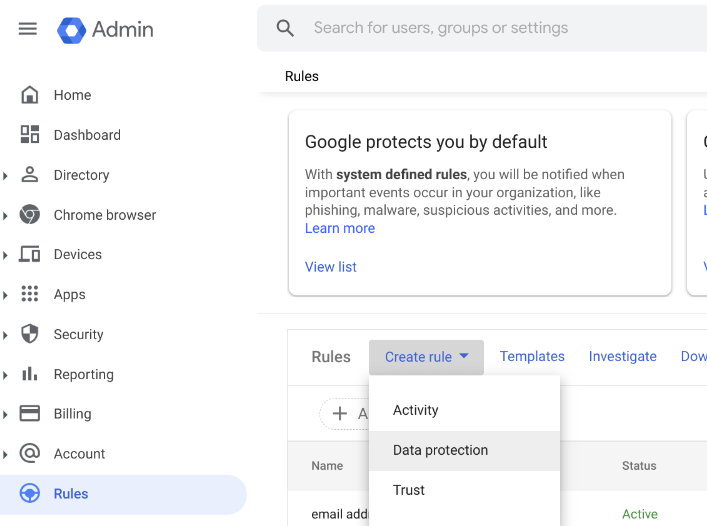Expand the Security section arrow
This screenshot has height=526, width=707.
(x=5, y=335)
